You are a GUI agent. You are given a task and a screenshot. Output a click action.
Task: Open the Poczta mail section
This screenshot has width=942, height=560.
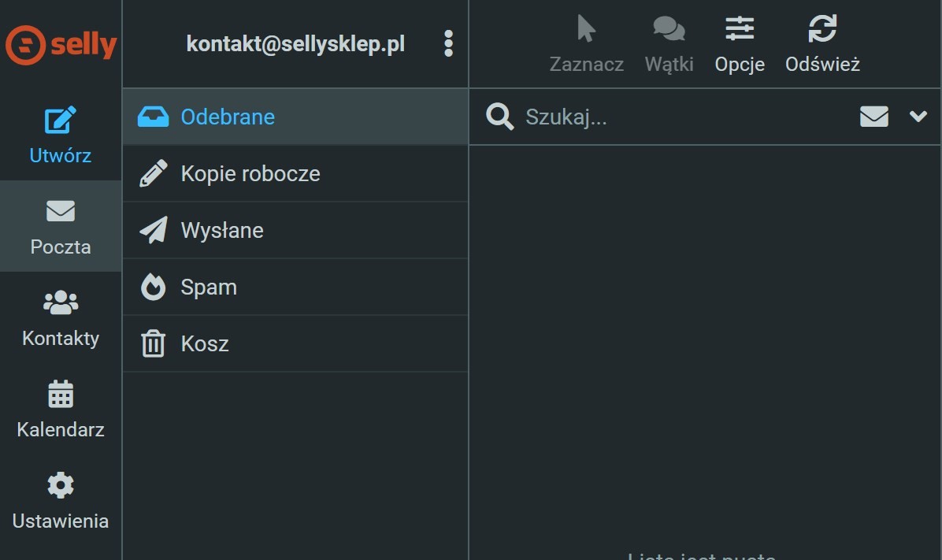click(x=61, y=226)
